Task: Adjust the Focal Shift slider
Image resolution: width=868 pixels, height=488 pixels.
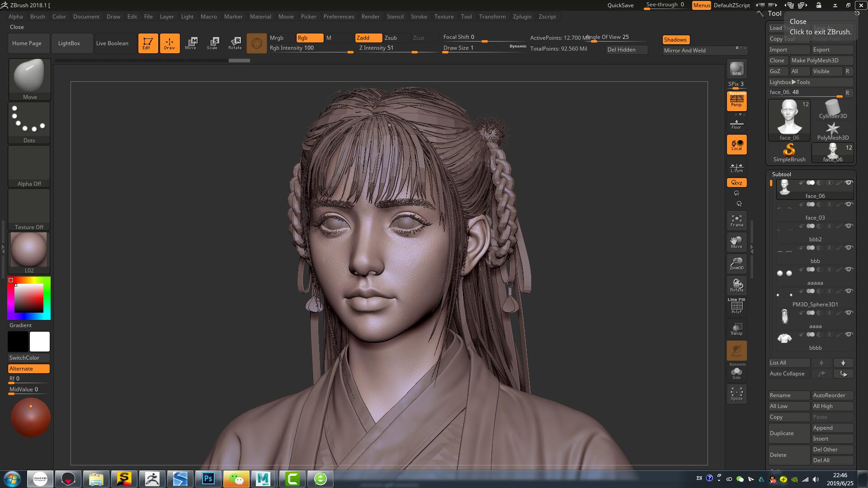Action: (x=485, y=38)
